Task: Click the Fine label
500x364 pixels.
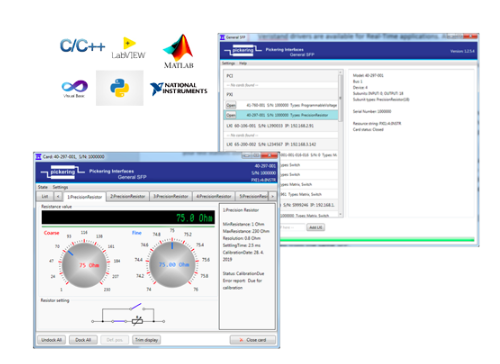Action: point(137,233)
